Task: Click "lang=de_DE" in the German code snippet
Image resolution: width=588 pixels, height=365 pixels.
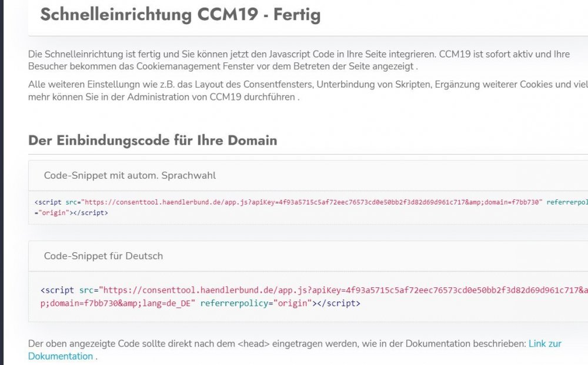Action: [171, 303]
